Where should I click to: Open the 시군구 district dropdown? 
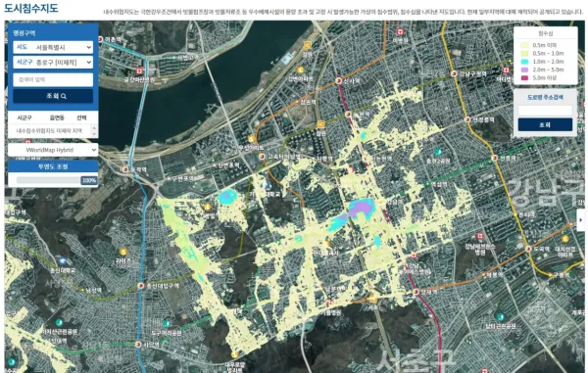point(53,63)
